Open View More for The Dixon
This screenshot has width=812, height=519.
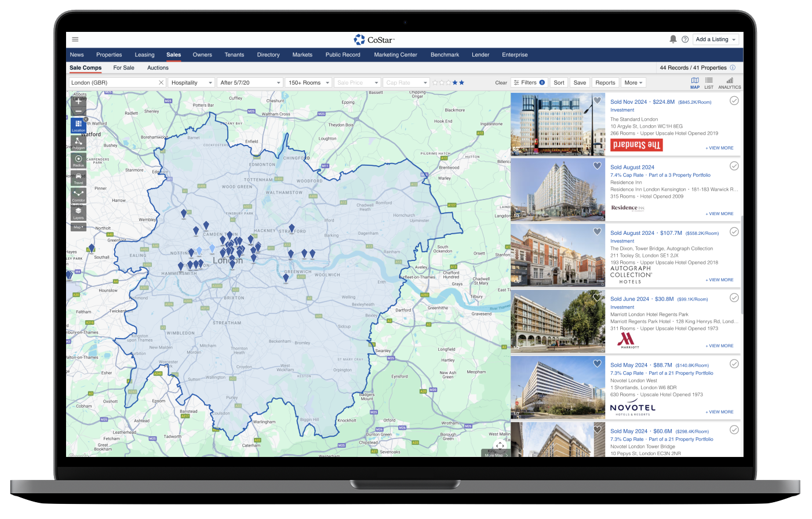pos(719,280)
